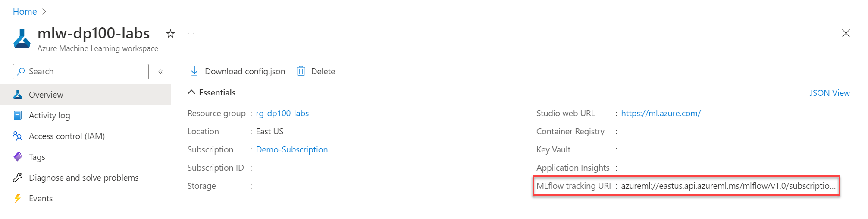The width and height of the screenshot is (868, 219).
Task: Collapse the Essentials section
Action: pos(191,92)
